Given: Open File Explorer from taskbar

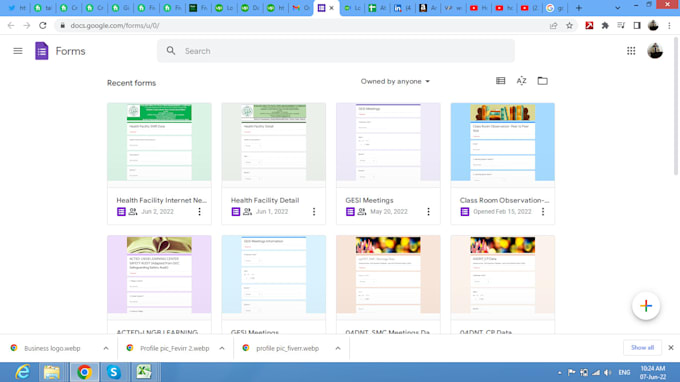Looking at the screenshot, I should point(52,372).
